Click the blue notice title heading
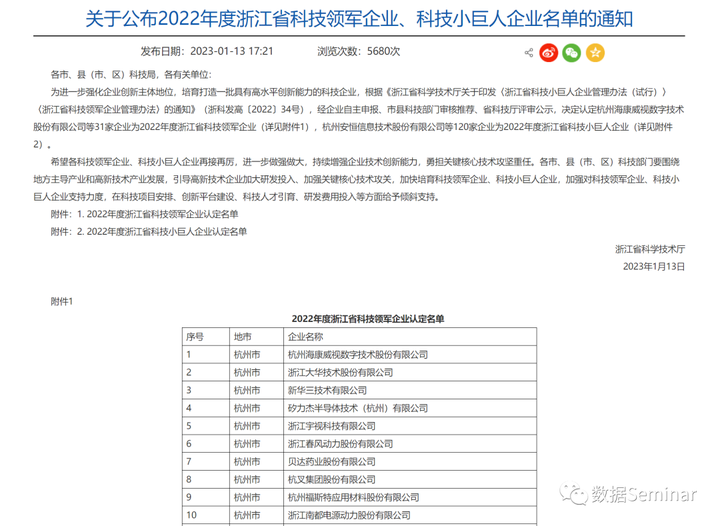Viewport: 720px width, 526px height. 359,19
